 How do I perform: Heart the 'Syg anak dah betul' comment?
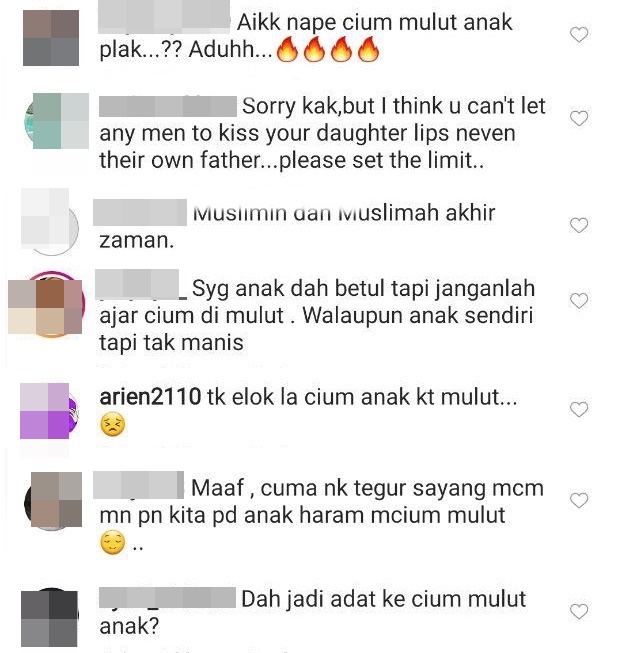(579, 300)
